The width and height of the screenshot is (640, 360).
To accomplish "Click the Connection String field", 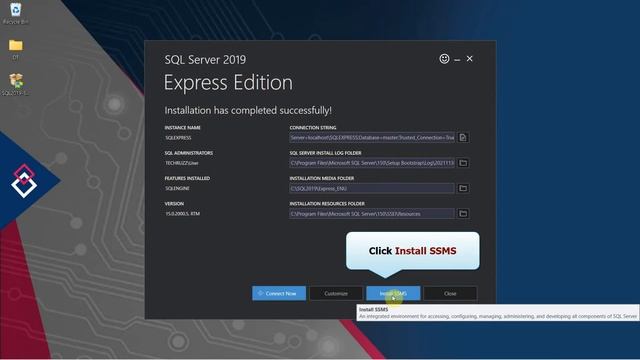I will point(372,138).
